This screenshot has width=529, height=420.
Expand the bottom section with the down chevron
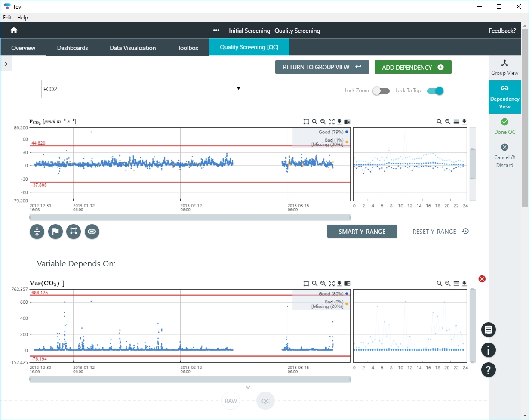pyautogui.click(x=248, y=387)
